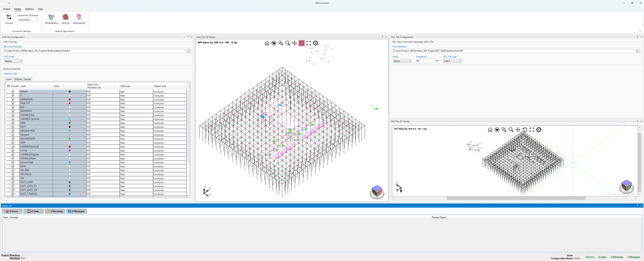The width and height of the screenshot is (644, 261).
Task: Uncheck Convert for the GRID layer
Action: [13, 123]
